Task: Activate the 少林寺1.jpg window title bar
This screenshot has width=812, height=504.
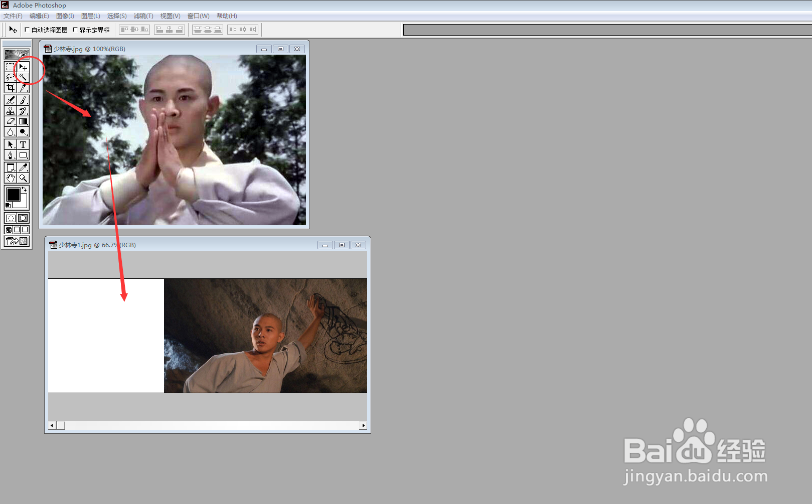Action: tap(208, 245)
